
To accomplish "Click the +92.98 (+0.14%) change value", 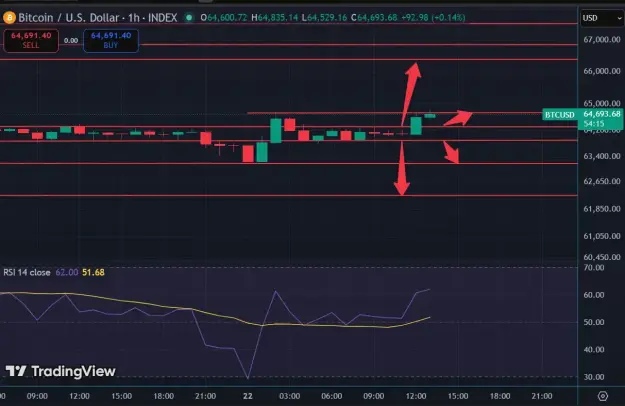I will [433, 18].
